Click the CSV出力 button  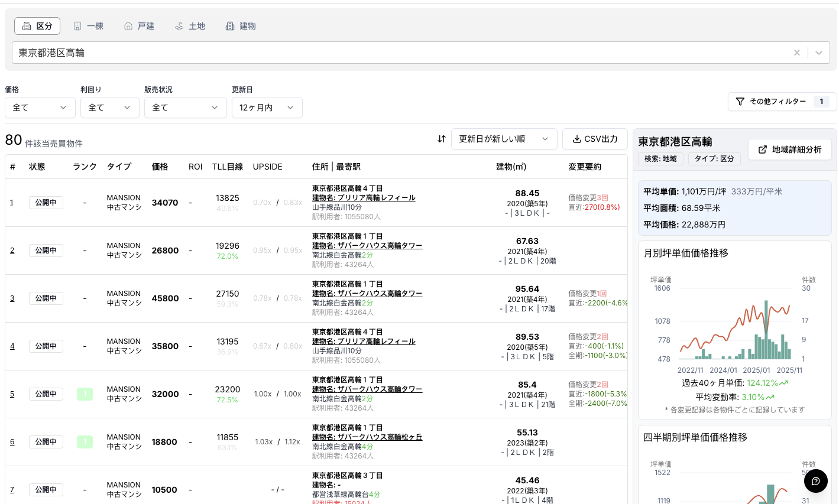(595, 139)
